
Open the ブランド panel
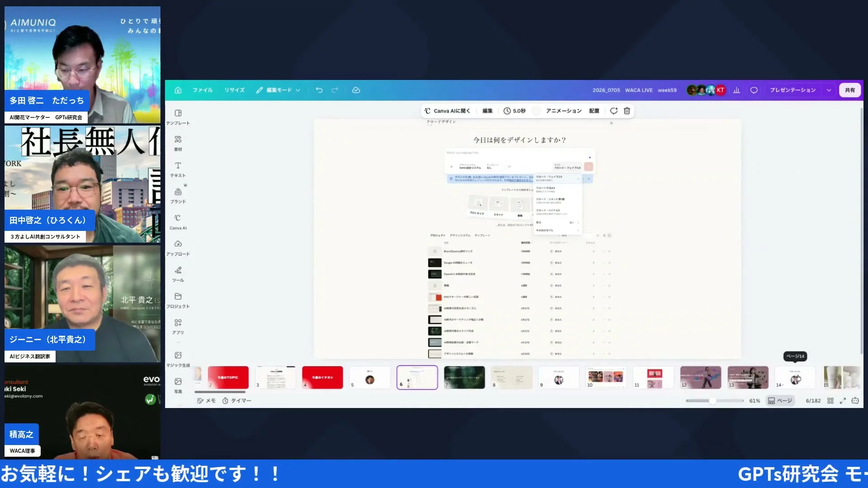[x=178, y=196]
